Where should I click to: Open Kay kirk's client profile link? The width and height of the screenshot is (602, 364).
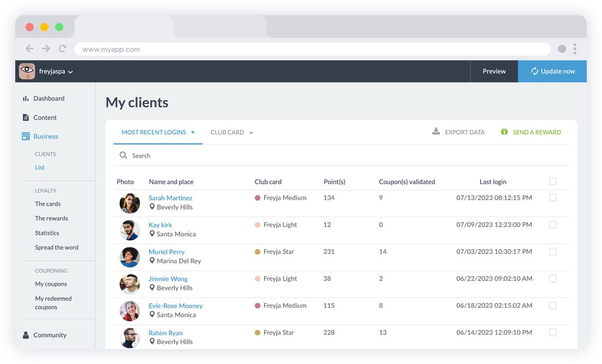click(160, 225)
